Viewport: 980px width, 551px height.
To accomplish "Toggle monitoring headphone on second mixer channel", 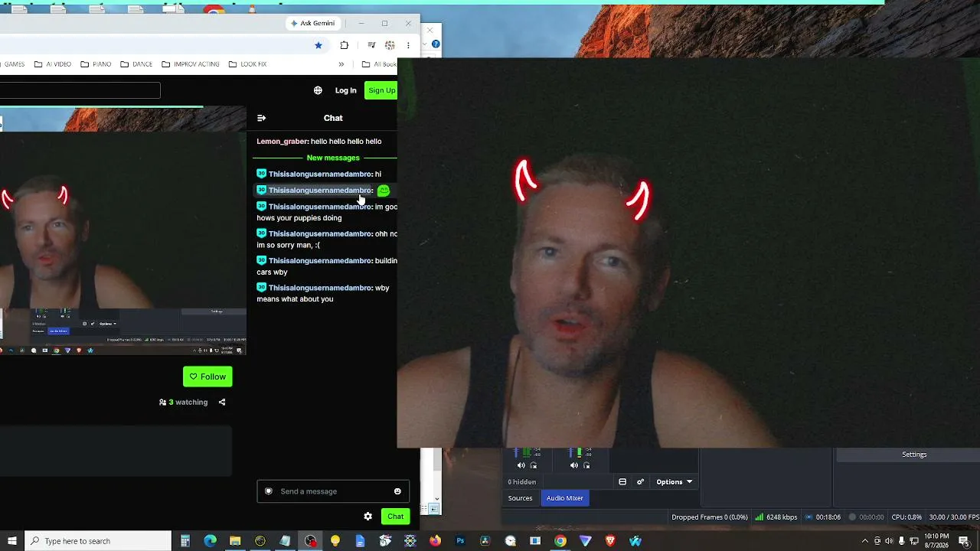I will tap(586, 465).
